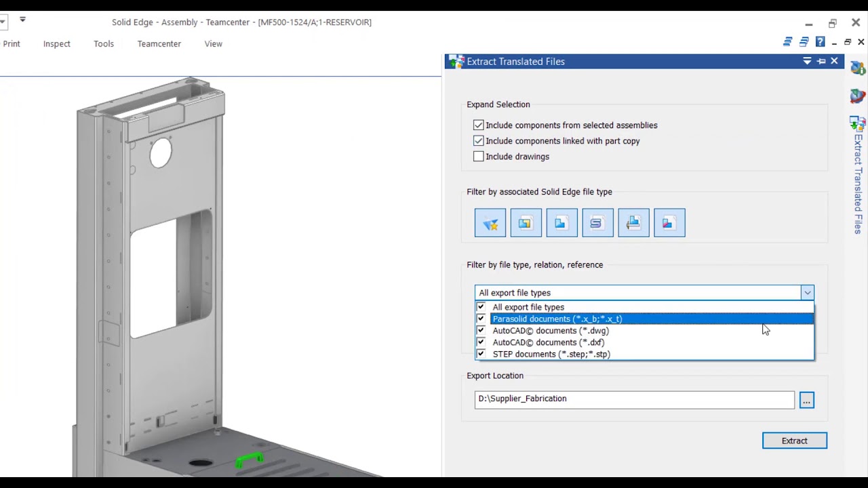Viewport: 868px width, 488px height.
Task: Uncheck All export file types option
Action: click(x=481, y=307)
